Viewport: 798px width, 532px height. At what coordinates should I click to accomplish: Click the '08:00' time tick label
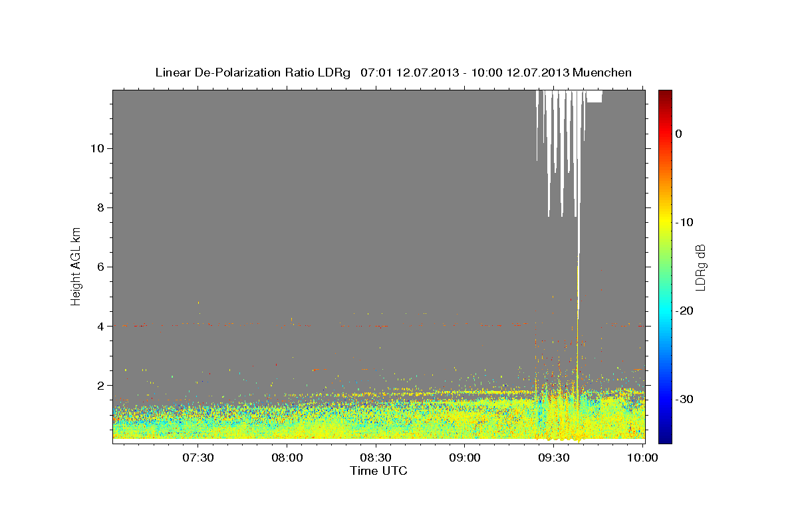tap(287, 458)
